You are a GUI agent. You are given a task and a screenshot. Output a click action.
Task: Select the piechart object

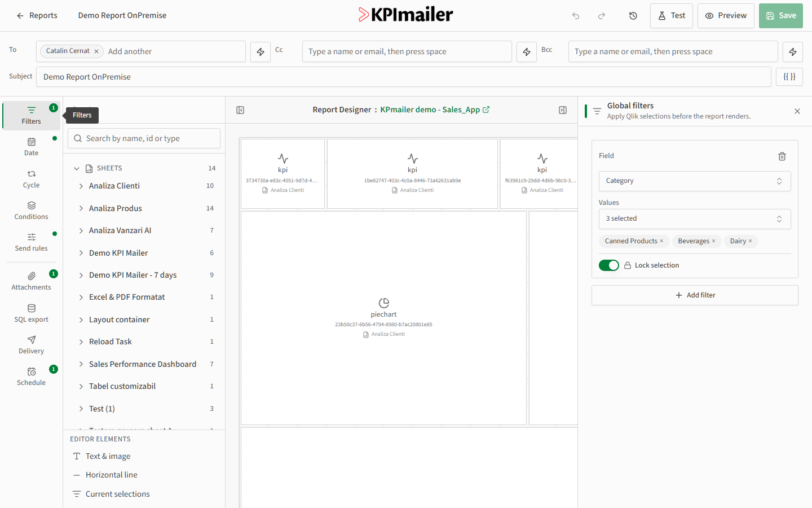(383, 318)
